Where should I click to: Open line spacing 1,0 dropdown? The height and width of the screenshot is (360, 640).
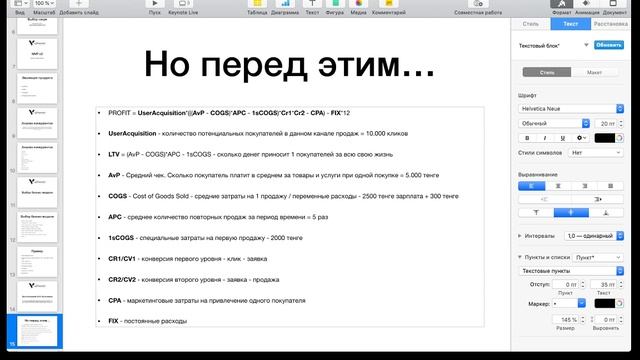tap(594, 236)
